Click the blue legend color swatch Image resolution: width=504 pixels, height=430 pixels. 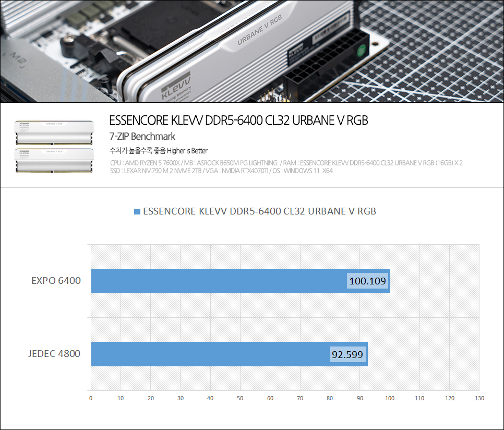(137, 211)
